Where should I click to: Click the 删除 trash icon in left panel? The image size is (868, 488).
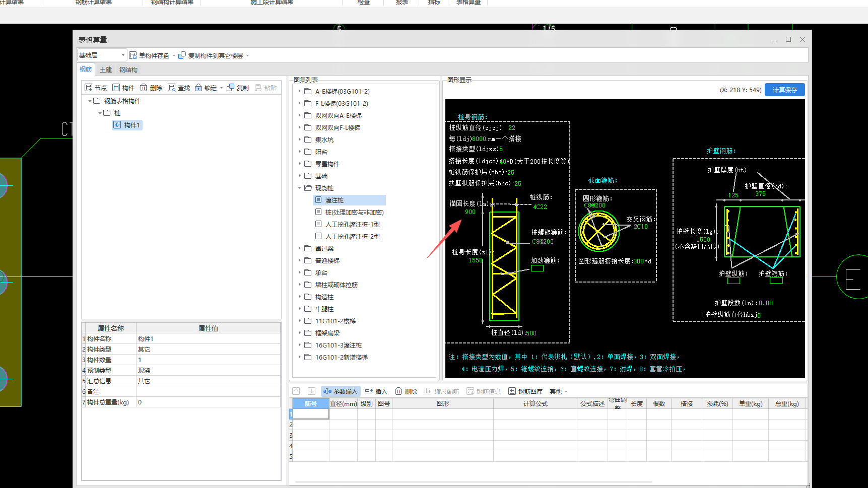click(144, 88)
